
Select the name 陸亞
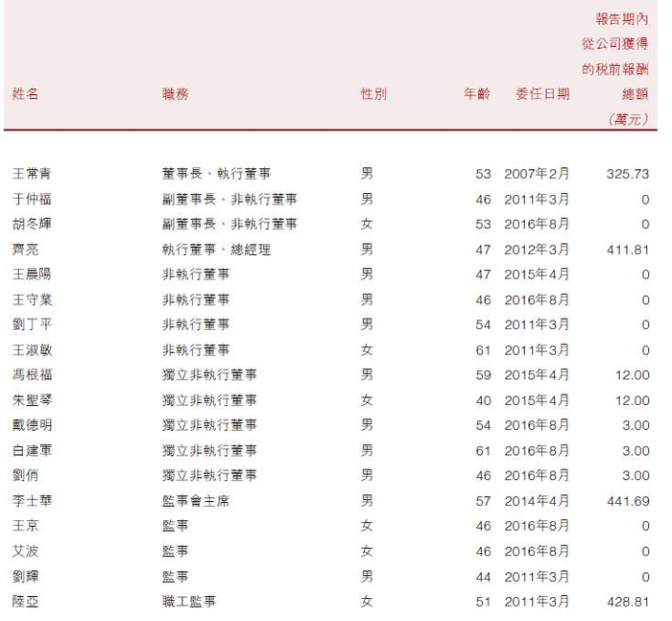click(x=25, y=601)
